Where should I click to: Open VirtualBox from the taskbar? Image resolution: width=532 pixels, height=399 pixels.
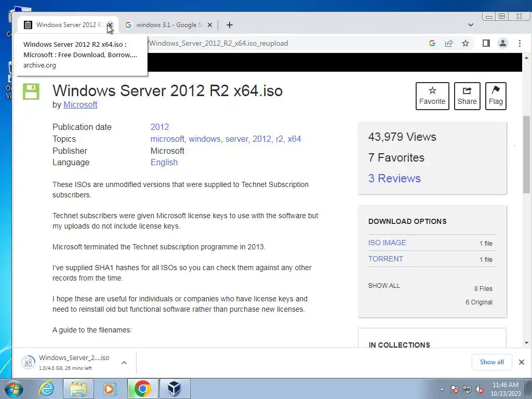pyautogui.click(x=175, y=389)
